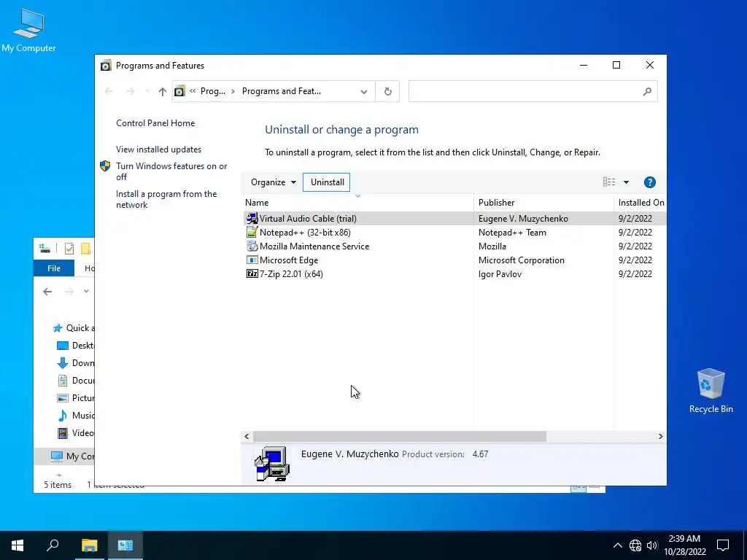Open Turn Windows features on or off
The width and height of the screenshot is (747, 560).
click(171, 171)
